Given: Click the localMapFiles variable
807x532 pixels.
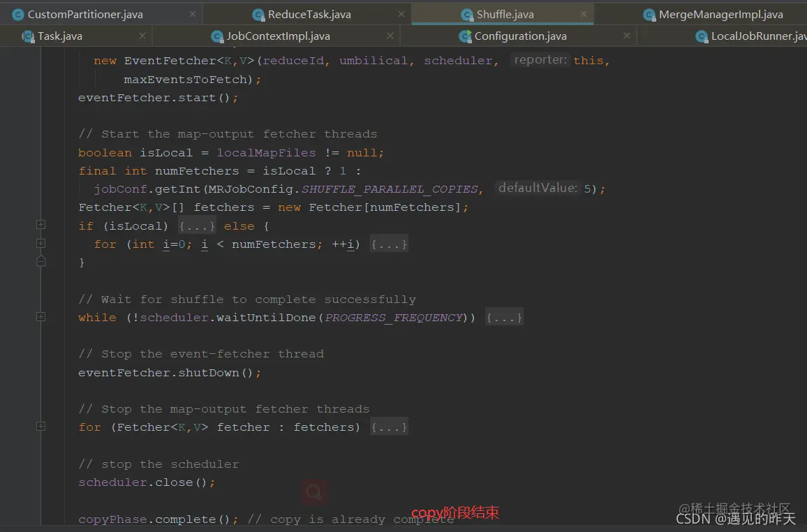Looking at the screenshot, I should (266, 153).
